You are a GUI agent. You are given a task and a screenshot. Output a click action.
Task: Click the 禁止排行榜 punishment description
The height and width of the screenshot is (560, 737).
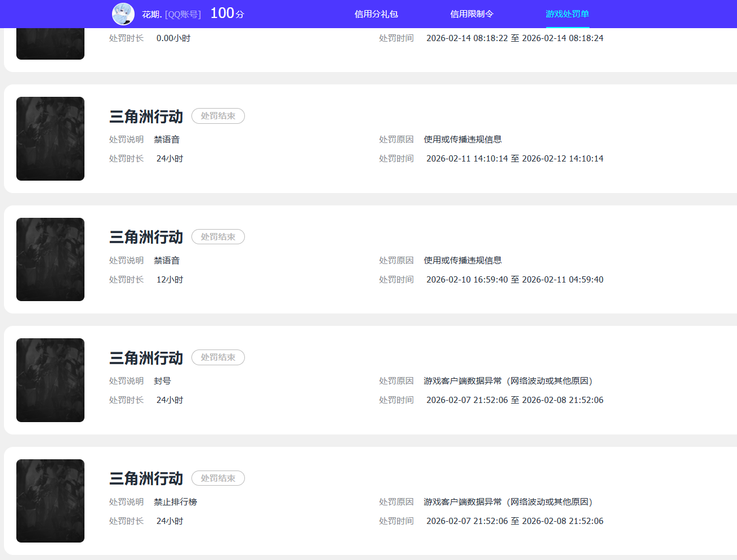(175, 501)
